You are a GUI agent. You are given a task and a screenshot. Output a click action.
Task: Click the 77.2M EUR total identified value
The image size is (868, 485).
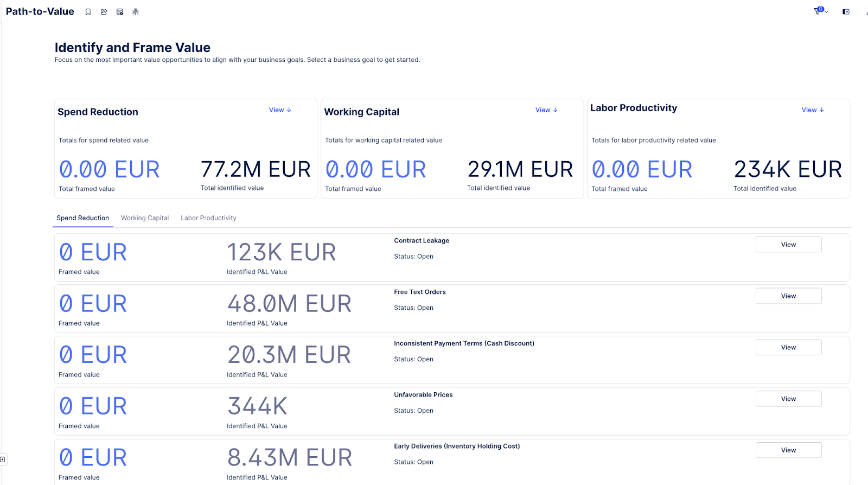(x=256, y=170)
